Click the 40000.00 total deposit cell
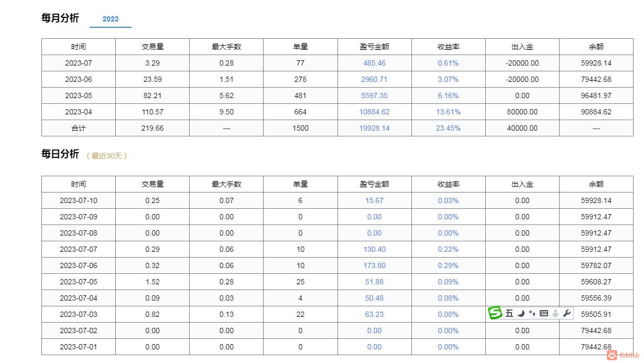This screenshot has width=644, height=363. [522, 128]
